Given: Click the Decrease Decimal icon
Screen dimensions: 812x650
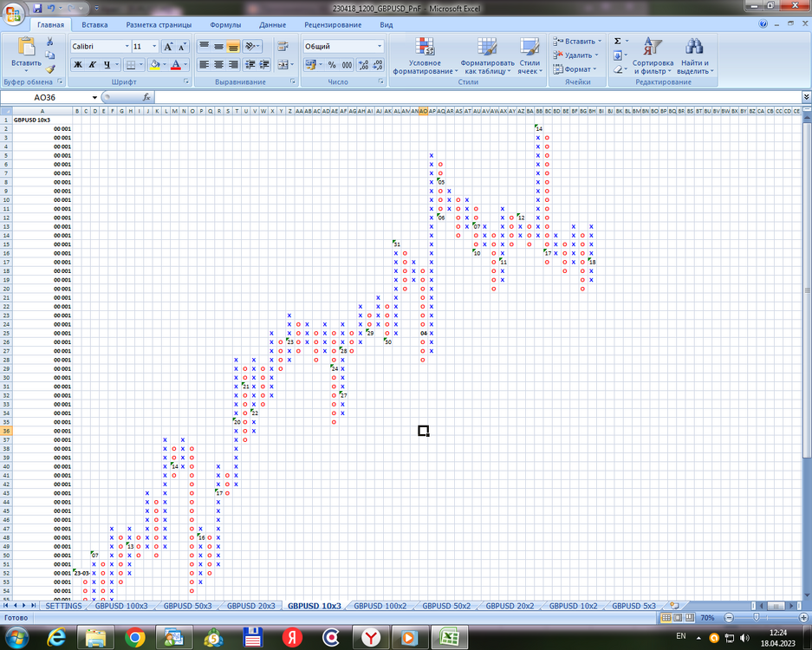Looking at the screenshot, I should [x=378, y=65].
